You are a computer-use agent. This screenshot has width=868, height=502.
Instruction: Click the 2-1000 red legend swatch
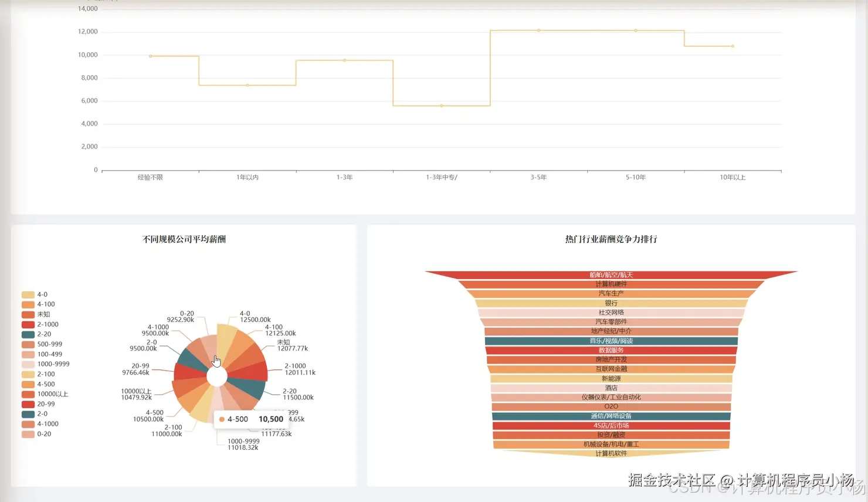coord(26,324)
